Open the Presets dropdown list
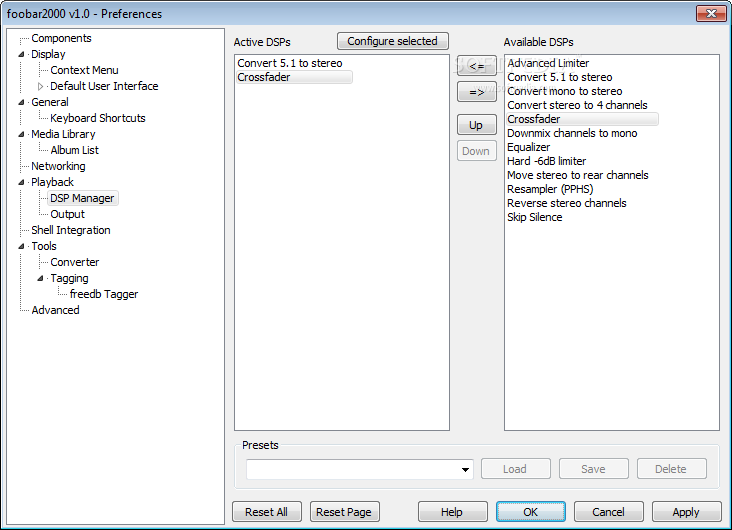This screenshot has width=732, height=530. [465, 469]
